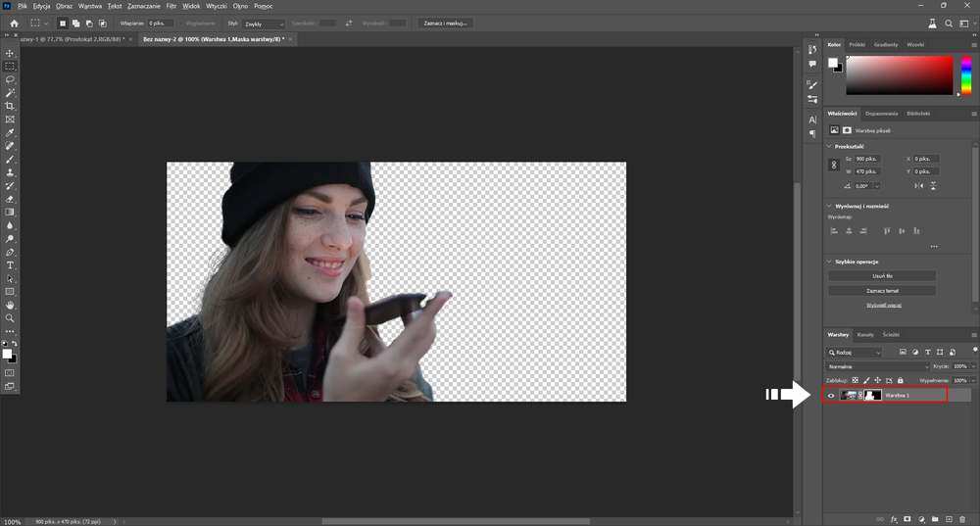Switch to Dopasowania tab
The width and height of the screenshot is (980, 526).
(x=881, y=114)
